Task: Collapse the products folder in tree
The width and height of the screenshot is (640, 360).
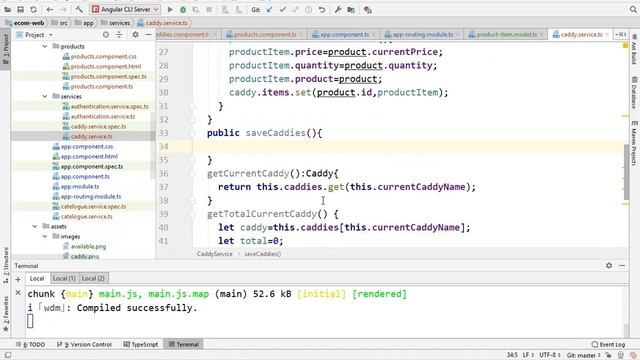Action: pyautogui.click(x=44, y=47)
